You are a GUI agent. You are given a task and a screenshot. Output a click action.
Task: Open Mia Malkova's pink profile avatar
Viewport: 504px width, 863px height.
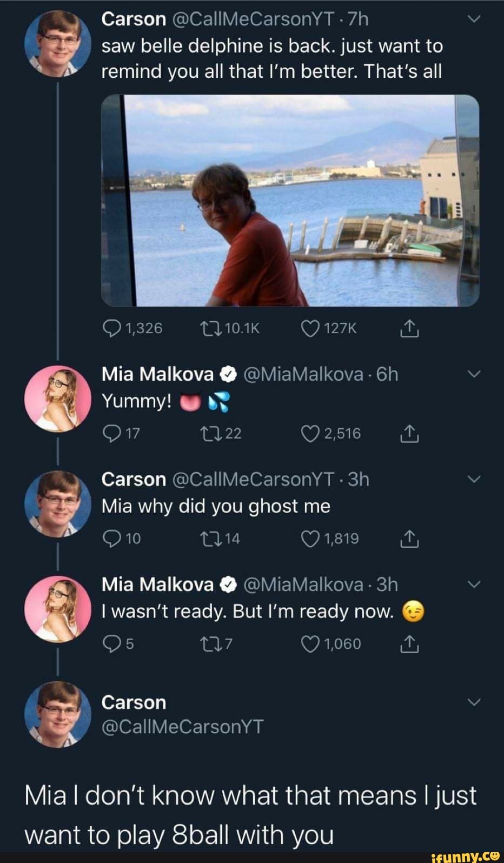coord(58,399)
